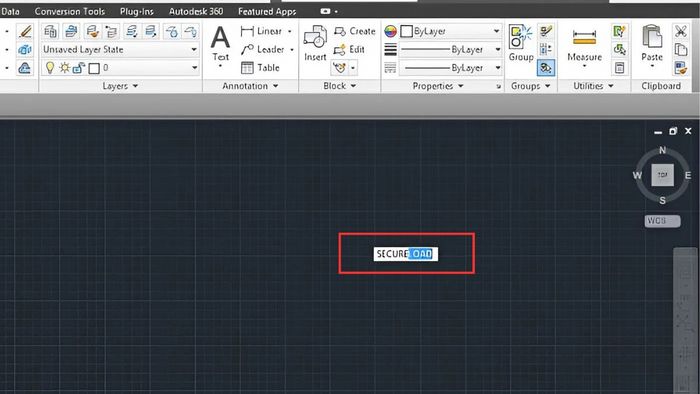Open the Leader flyout arrow
This screenshot has width=700, height=394.
click(x=292, y=50)
